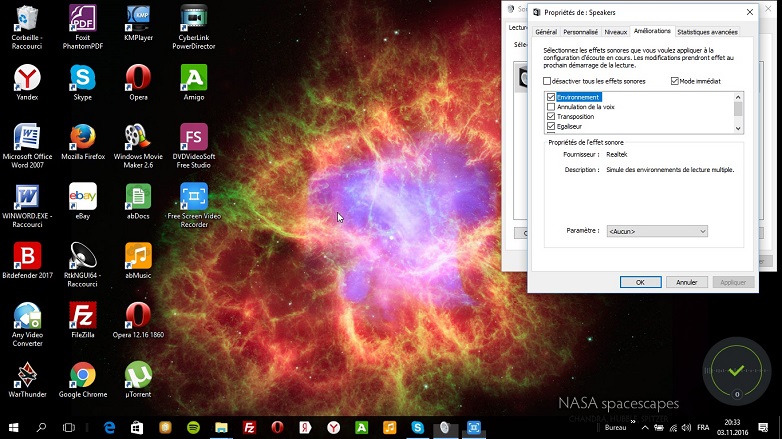The width and height of the screenshot is (782, 439).
Task: Open File Explorer from the taskbar
Action: pyautogui.click(x=221, y=428)
